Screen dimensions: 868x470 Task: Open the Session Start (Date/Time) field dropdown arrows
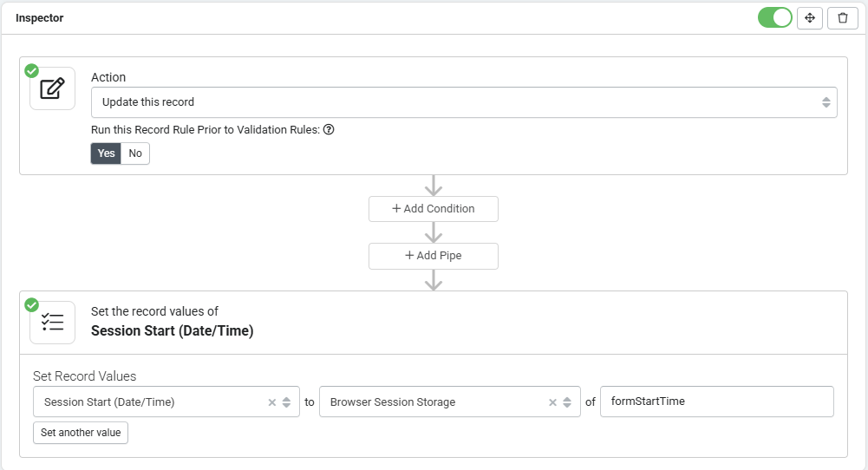tap(286, 402)
